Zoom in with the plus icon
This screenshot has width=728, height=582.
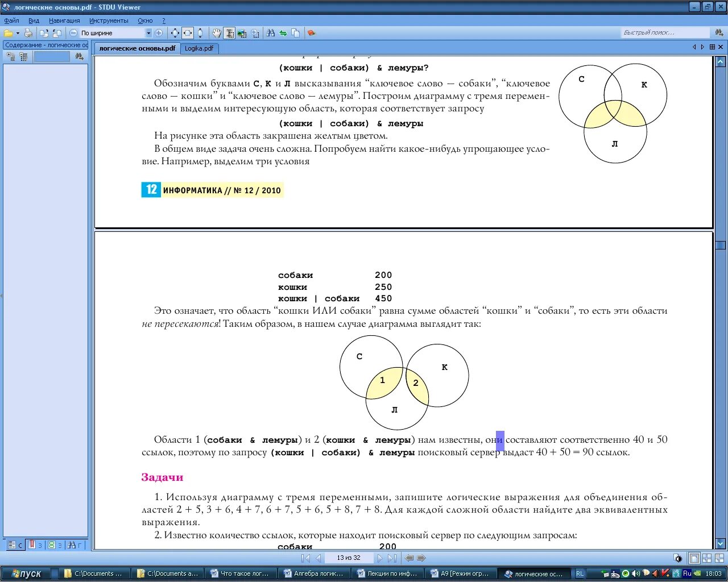[x=159, y=33]
